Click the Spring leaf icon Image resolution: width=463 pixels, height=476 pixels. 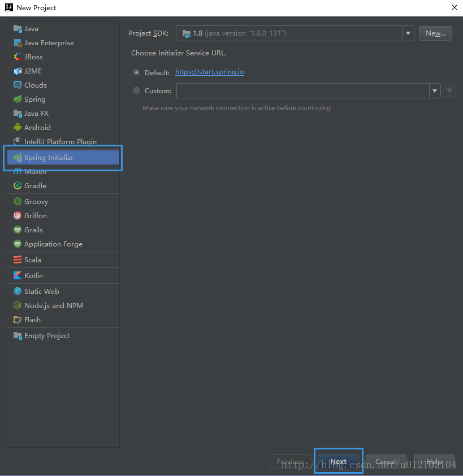(x=18, y=99)
